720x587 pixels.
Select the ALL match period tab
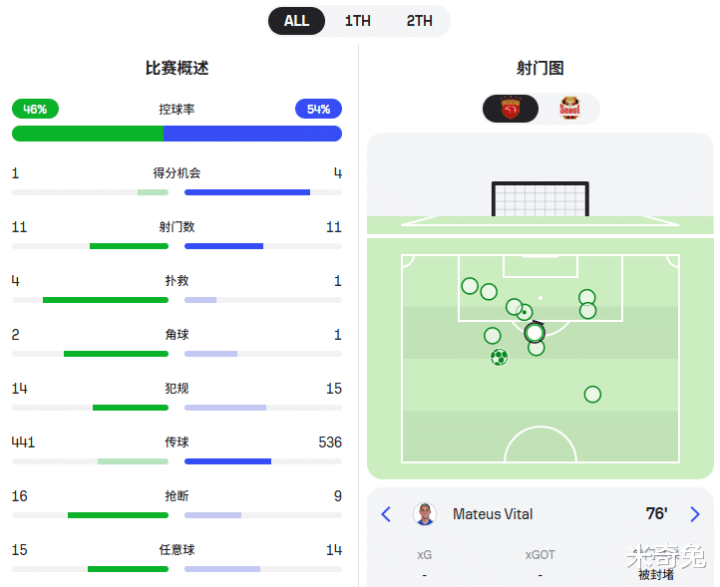click(x=297, y=21)
